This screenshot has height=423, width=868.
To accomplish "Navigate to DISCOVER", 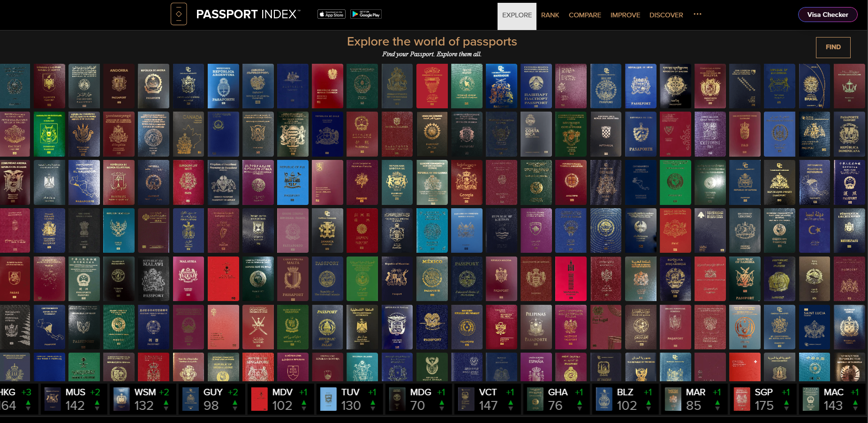I will [x=666, y=15].
